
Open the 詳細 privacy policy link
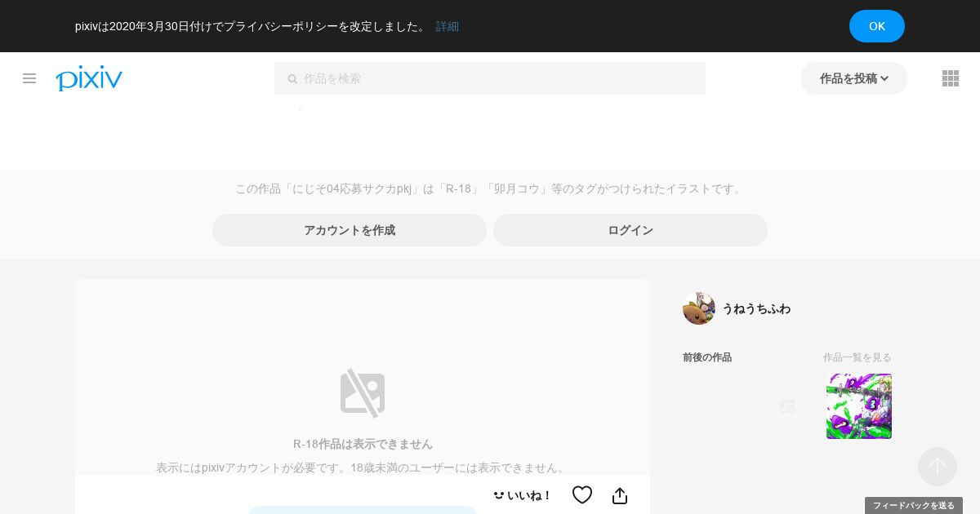tap(448, 26)
